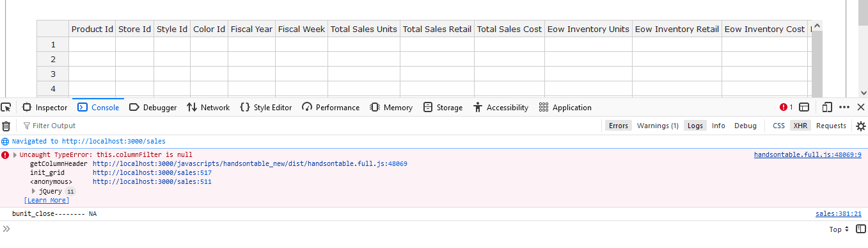Switch to the Console tab

click(x=99, y=108)
